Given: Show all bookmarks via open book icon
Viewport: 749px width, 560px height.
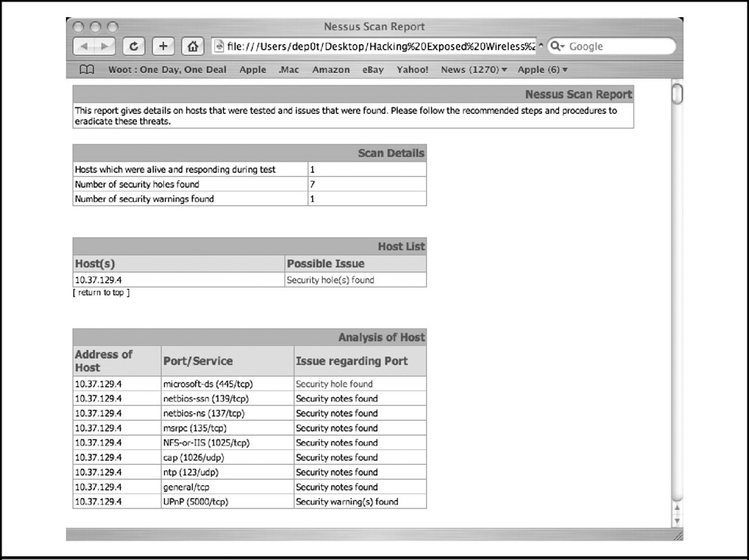Looking at the screenshot, I should [86, 70].
